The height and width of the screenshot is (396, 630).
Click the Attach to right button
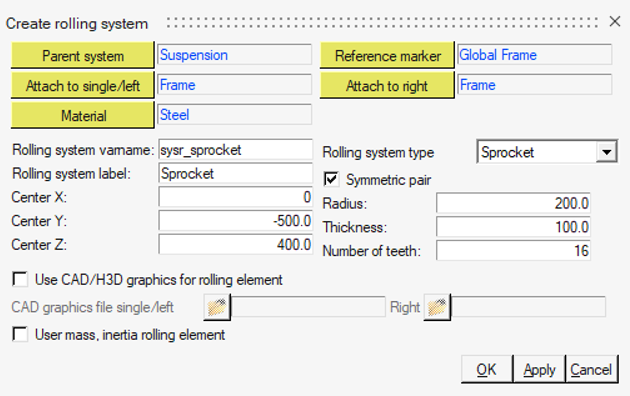pyautogui.click(x=387, y=85)
